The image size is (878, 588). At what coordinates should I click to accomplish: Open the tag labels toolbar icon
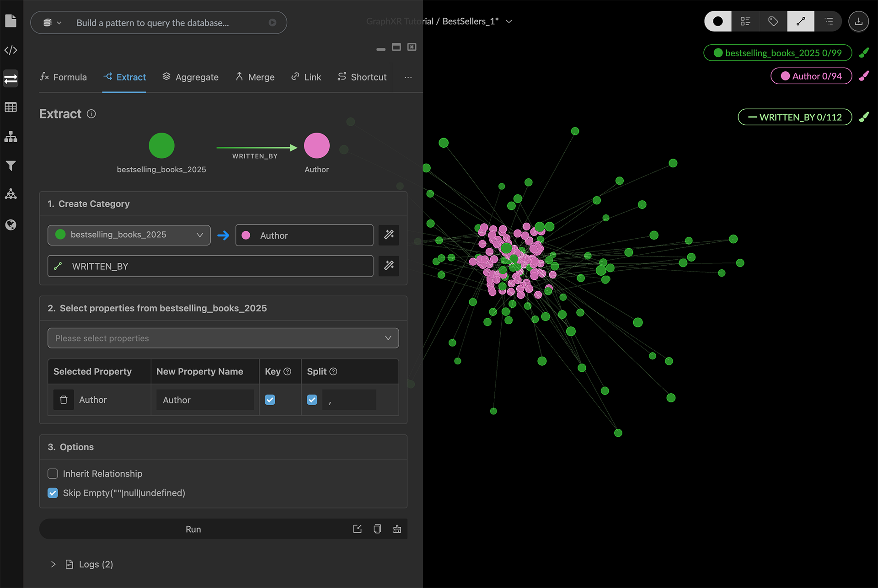point(773,21)
